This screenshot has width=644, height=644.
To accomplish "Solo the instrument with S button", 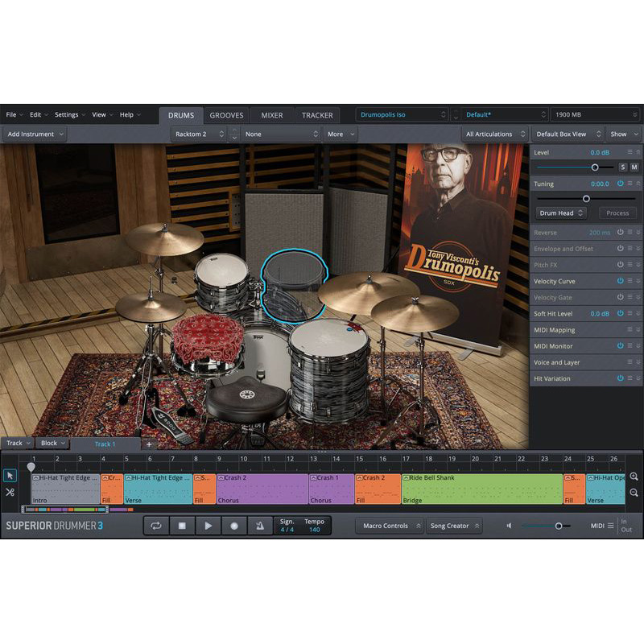I will (623, 167).
